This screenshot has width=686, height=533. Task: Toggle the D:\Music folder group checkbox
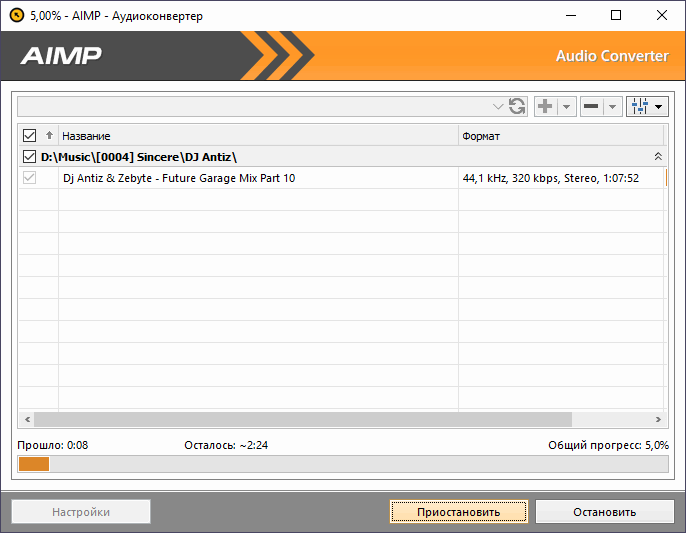[29, 156]
